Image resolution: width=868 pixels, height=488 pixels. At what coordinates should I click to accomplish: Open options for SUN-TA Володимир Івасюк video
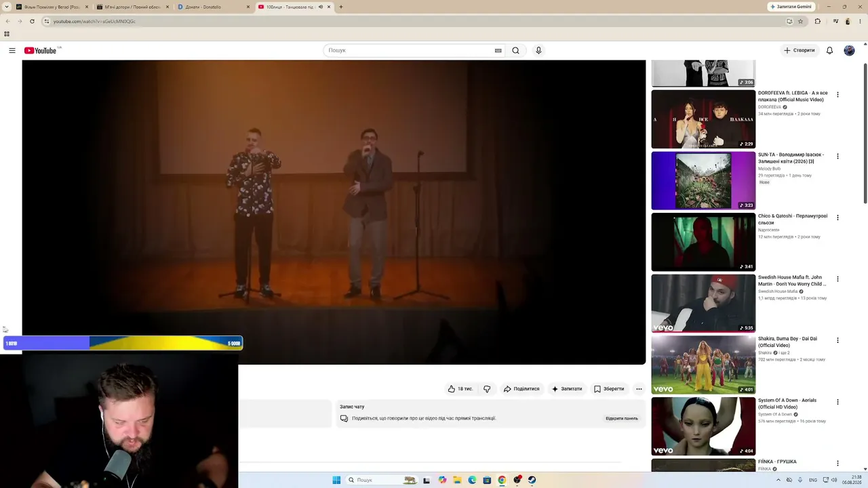pyautogui.click(x=837, y=156)
